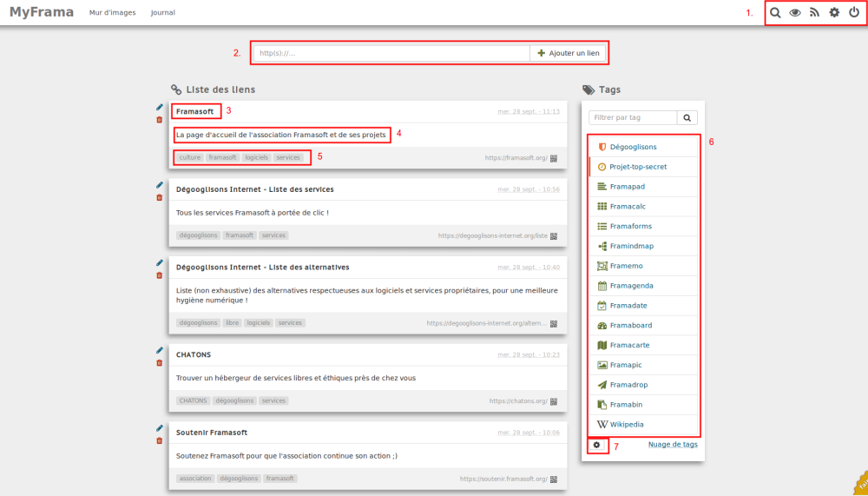Image resolution: width=868 pixels, height=496 pixels.
Task: Open the Soutenir Framasoft title
Action: pyautogui.click(x=212, y=433)
